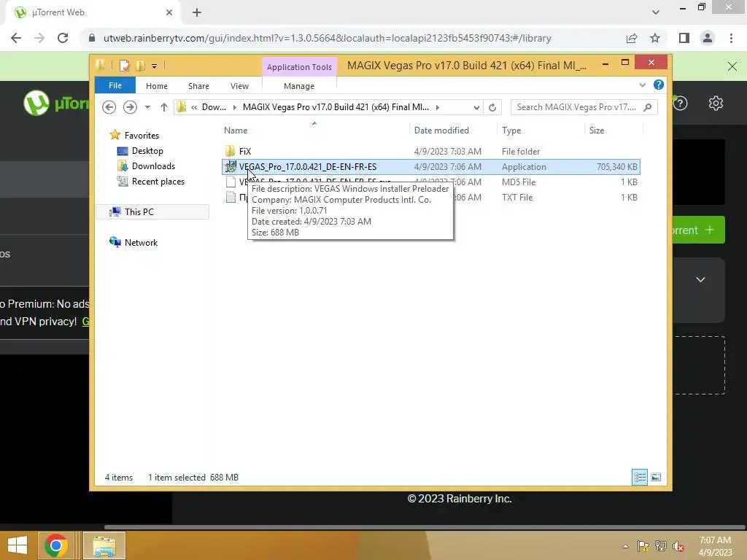Click the TXT File type cell
Screen dimensions: 747x560
pos(517,197)
